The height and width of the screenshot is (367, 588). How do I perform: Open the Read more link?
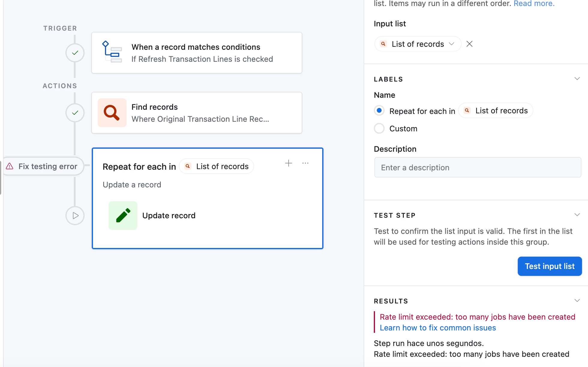[x=534, y=4]
